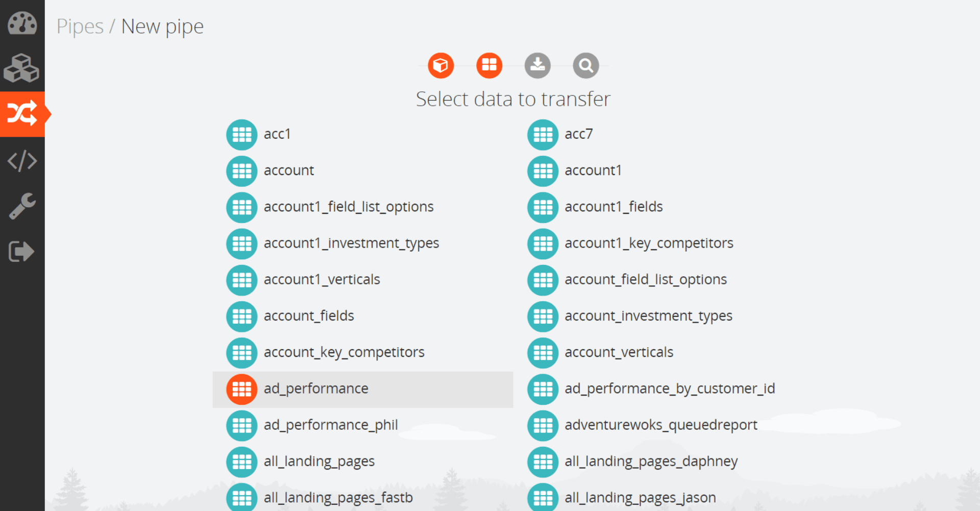Image resolution: width=980 pixels, height=511 pixels.
Task: Jump to the download destination wizard step
Action: tap(537, 65)
